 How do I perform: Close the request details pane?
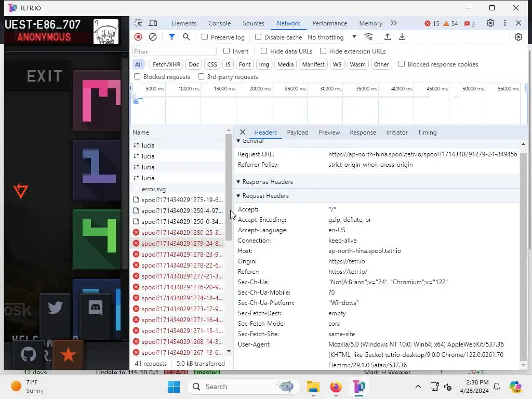[243, 132]
